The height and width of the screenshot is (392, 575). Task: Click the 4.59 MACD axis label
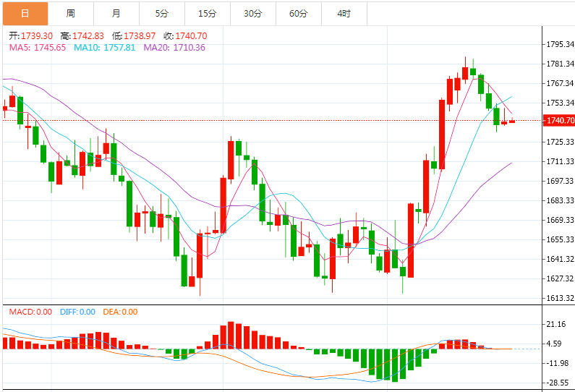coord(554,344)
